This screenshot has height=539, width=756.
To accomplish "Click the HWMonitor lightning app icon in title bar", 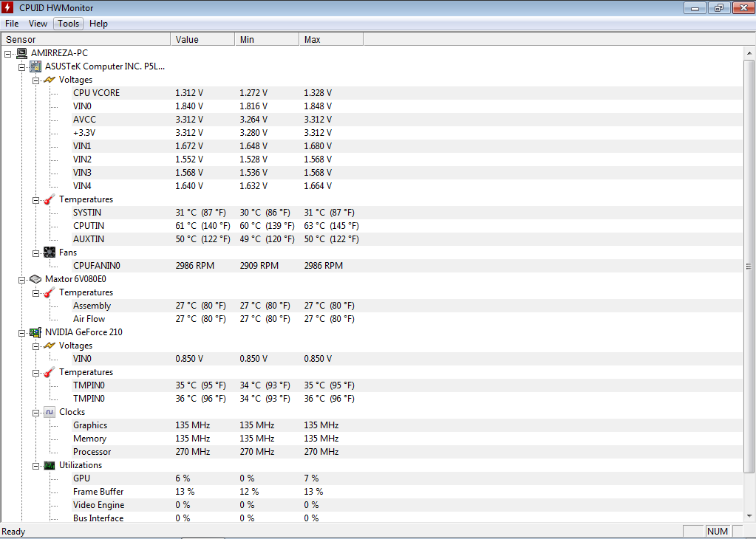I will click(x=7, y=7).
